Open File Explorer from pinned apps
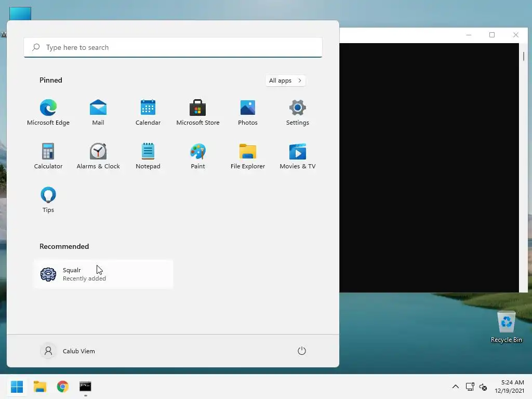 pyautogui.click(x=248, y=156)
